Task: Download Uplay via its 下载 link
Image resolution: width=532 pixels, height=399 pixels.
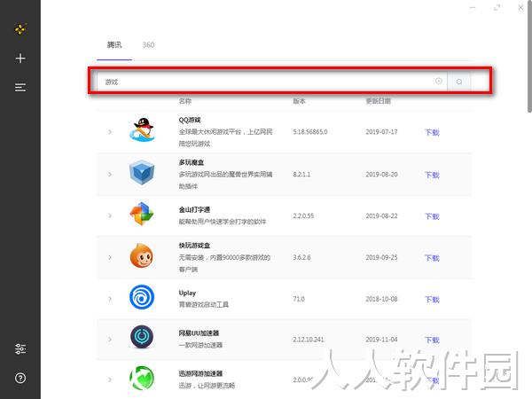Action: point(433,300)
